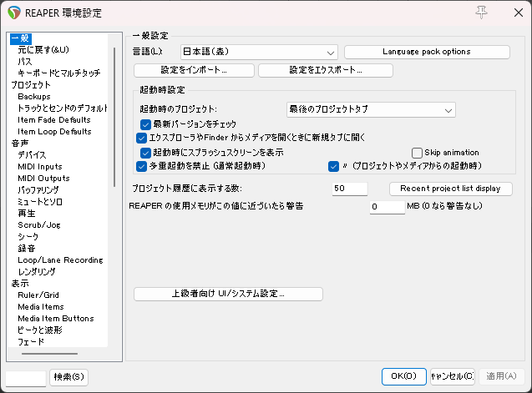Select フェード in the settings tree
532x393 pixels.
click(31, 342)
